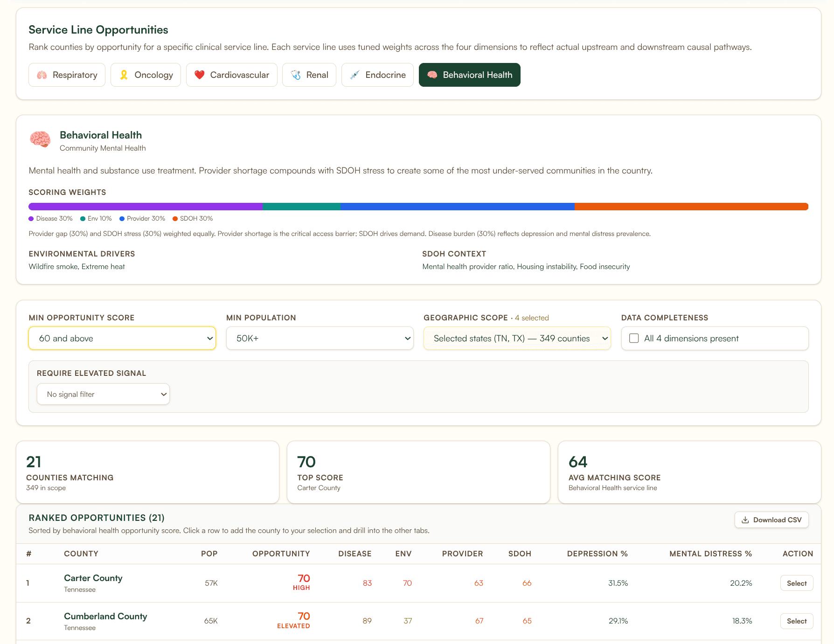834x644 pixels.
Task: Choose the Endocrine service line
Action: [x=377, y=75]
